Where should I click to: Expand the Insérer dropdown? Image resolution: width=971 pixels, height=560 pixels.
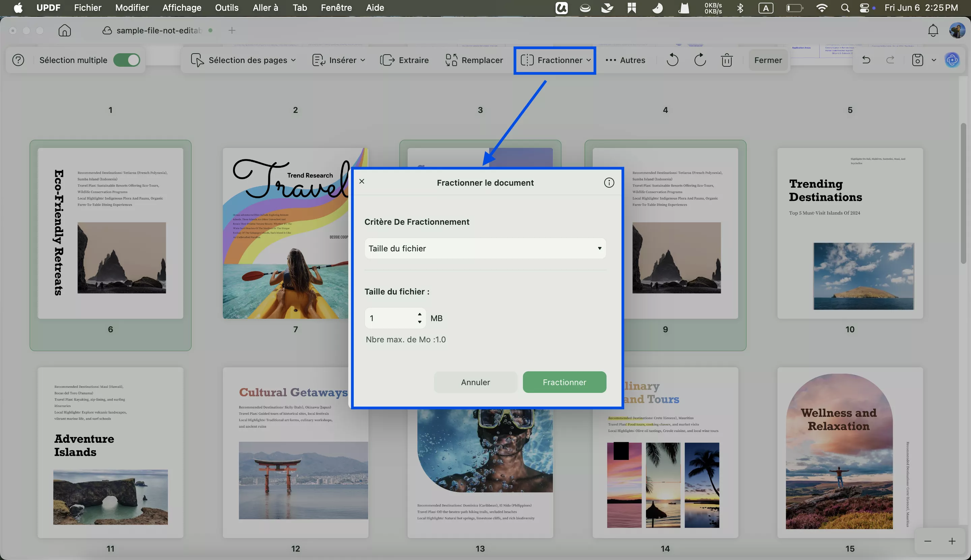tap(339, 60)
